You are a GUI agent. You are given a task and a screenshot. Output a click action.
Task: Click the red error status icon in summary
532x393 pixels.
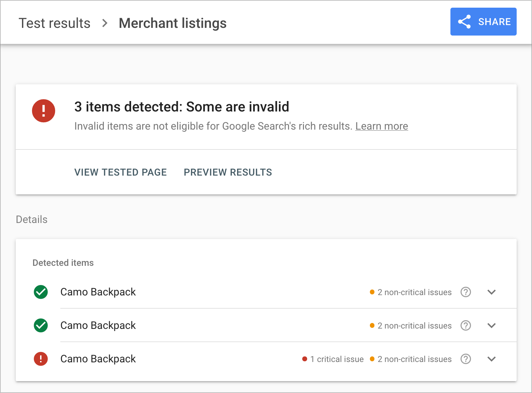click(44, 111)
